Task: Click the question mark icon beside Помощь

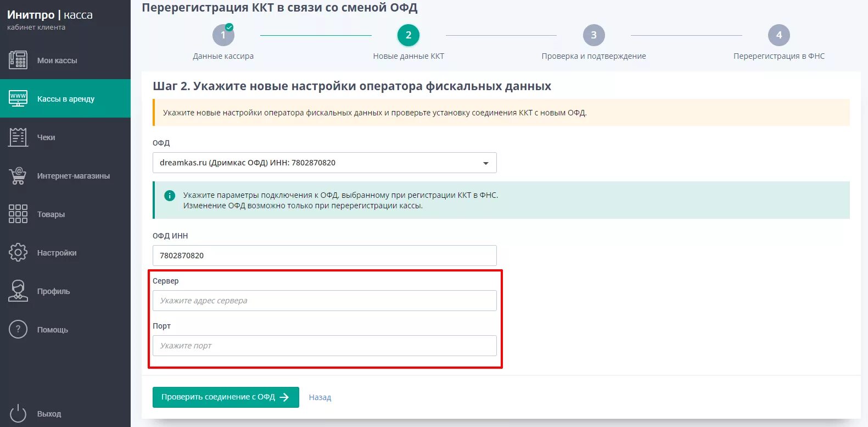Action: point(18,329)
